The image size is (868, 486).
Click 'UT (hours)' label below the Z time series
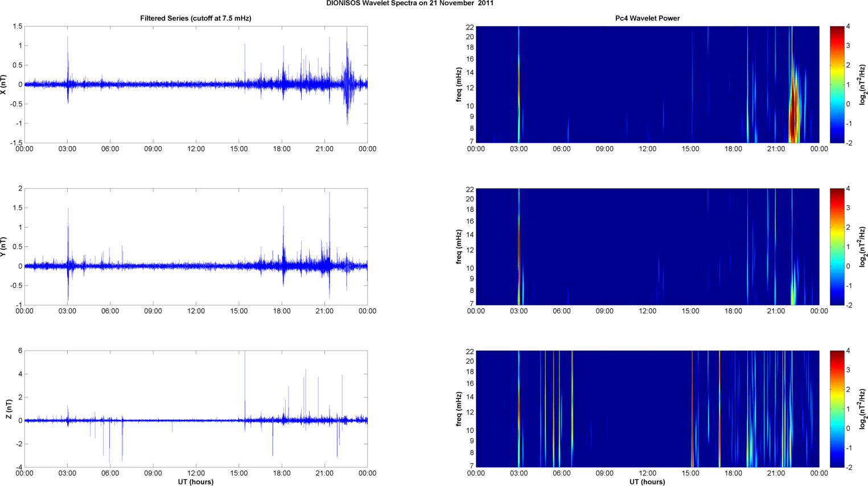[x=196, y=481]
